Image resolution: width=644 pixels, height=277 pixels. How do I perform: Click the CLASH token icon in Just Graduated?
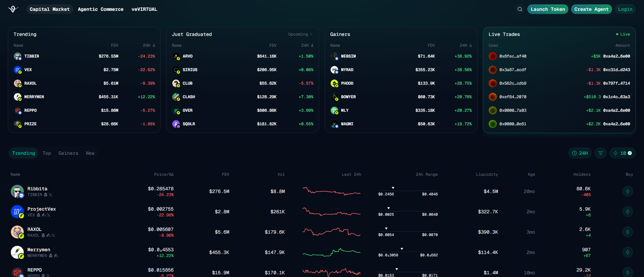tap(176, 97)
